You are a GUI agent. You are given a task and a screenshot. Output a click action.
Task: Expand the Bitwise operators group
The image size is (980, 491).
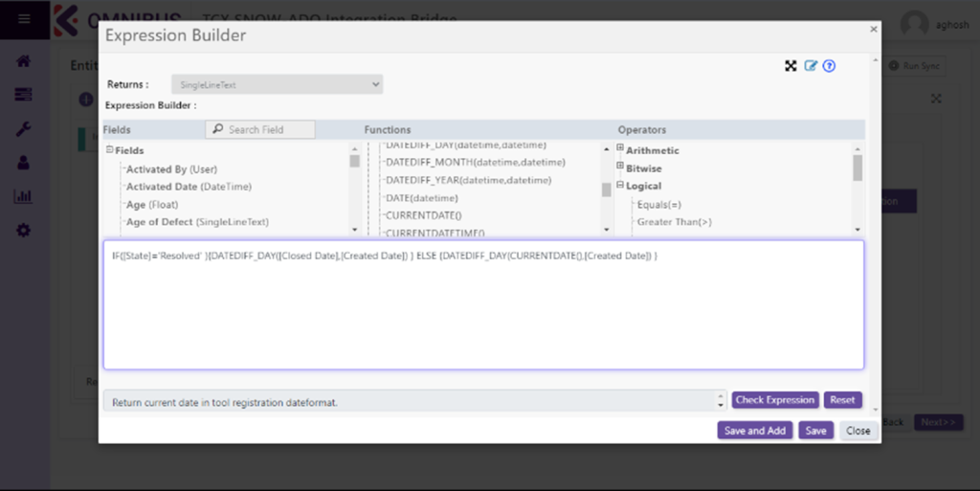pos(620,167)
